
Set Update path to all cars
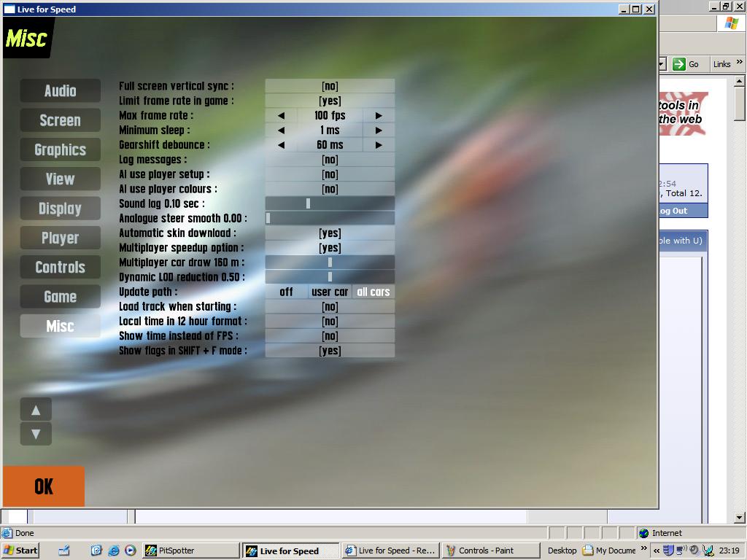pos(373,292)
